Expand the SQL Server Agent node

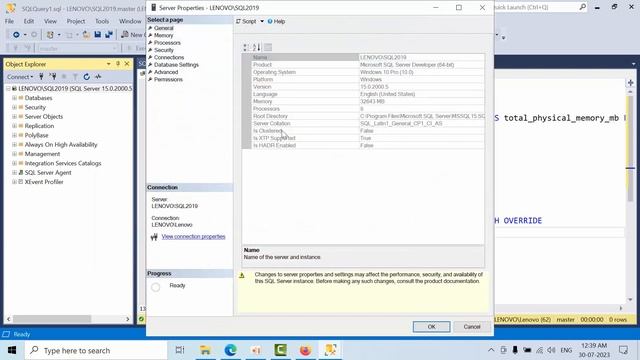(14, 173)
